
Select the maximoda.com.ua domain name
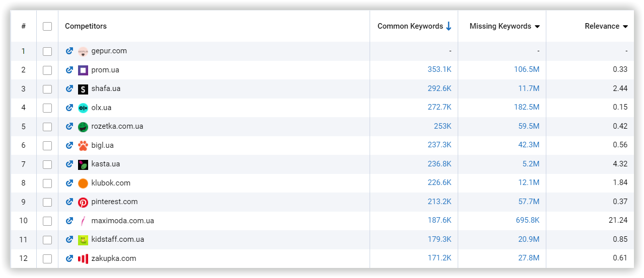123,221
